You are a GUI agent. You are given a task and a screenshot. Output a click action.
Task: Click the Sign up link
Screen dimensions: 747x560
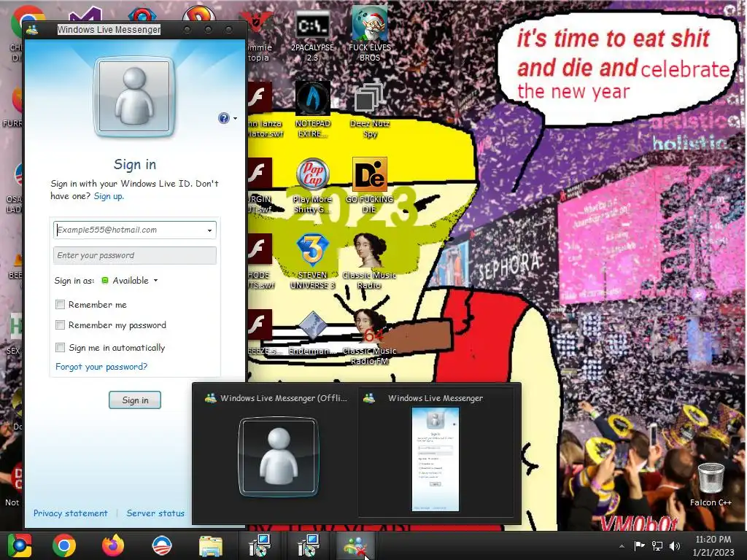coord(109,195)
